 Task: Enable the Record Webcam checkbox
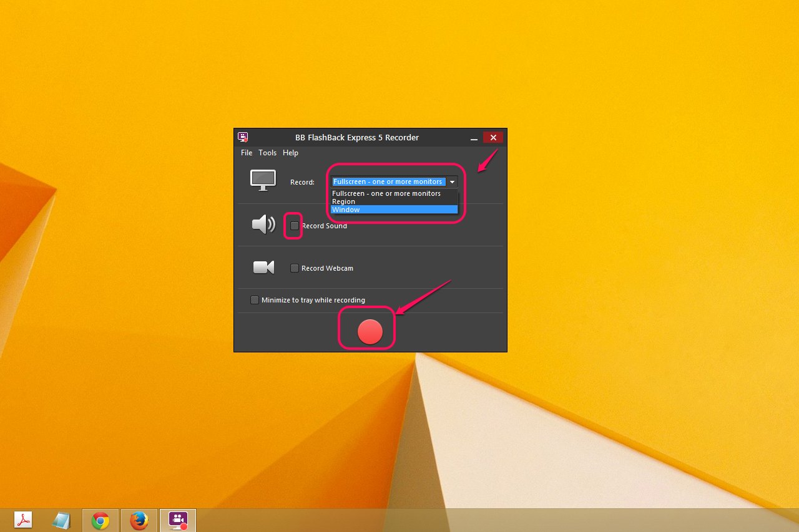point(295,268)
